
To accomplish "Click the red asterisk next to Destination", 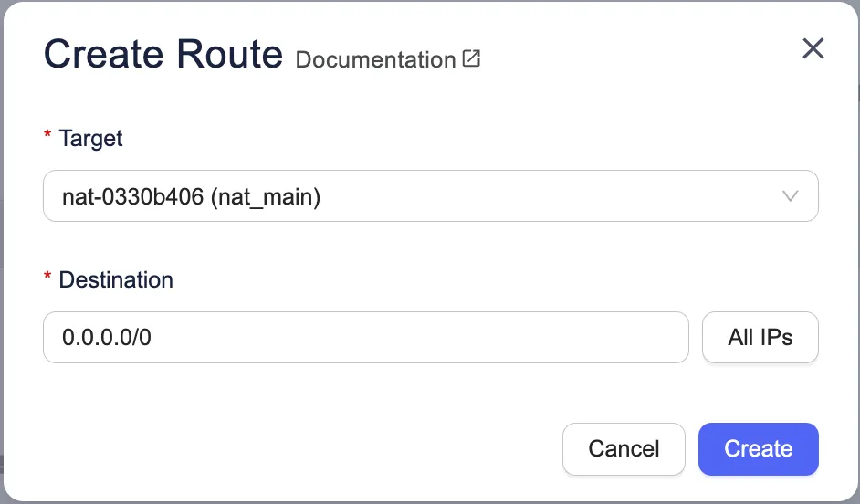I will pyautogui.click(x=48, y=279).
